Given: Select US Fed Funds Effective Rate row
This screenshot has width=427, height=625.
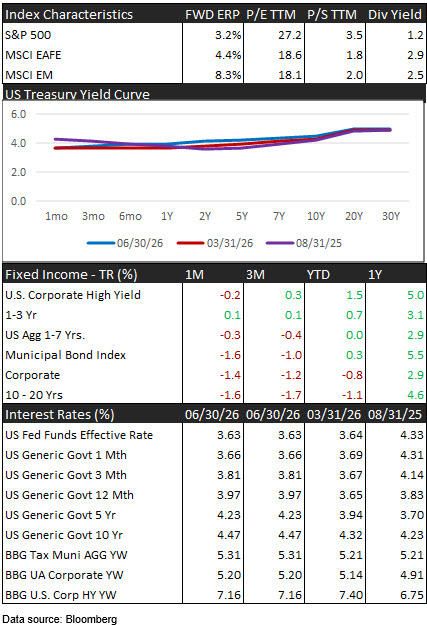Looking at the screenshot, I should [x=214, y=435].
